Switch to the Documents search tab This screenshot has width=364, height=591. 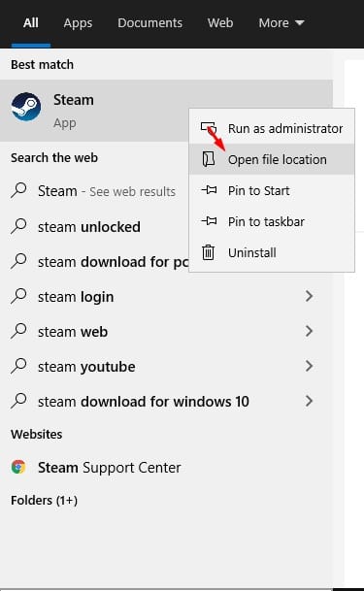tap(150, 23)
